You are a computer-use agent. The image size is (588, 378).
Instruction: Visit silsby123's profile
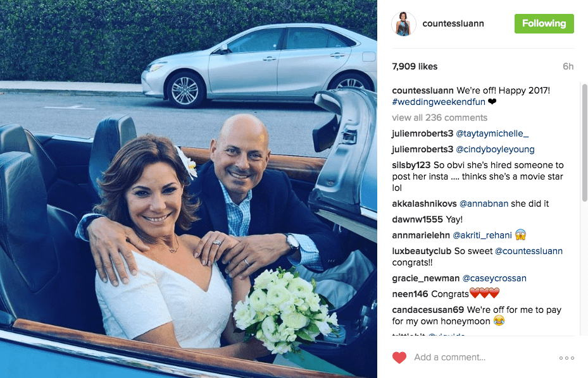(x=411, y=165)
